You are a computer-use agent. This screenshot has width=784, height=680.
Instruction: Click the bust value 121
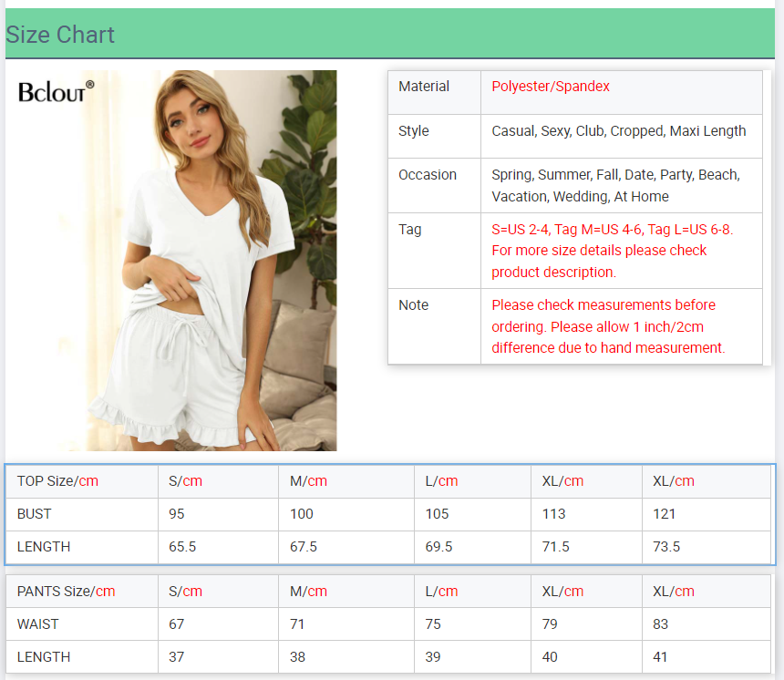[665, 514]
